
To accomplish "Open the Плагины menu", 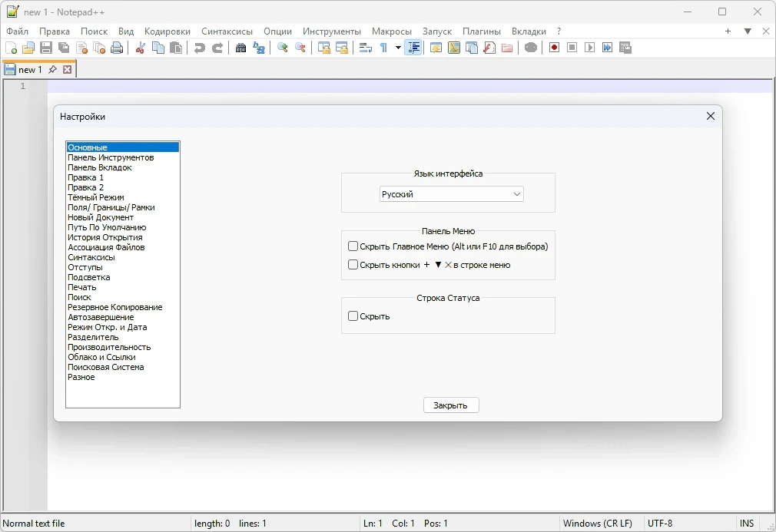I will pyautogui.click(x=482, y=31).
